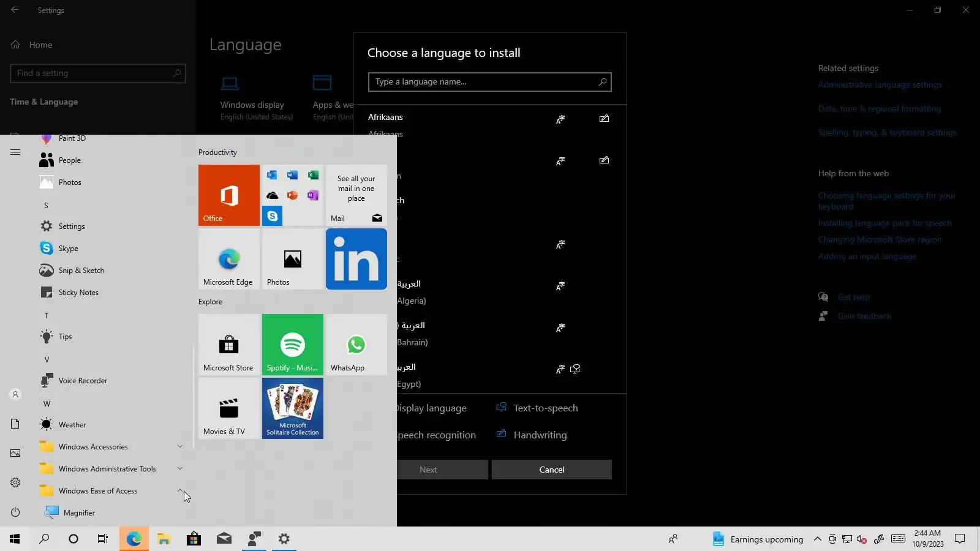Expand the Start menu hamburger navigation
The width and height of the screenshot is (980, 551).
pos(15,152)
